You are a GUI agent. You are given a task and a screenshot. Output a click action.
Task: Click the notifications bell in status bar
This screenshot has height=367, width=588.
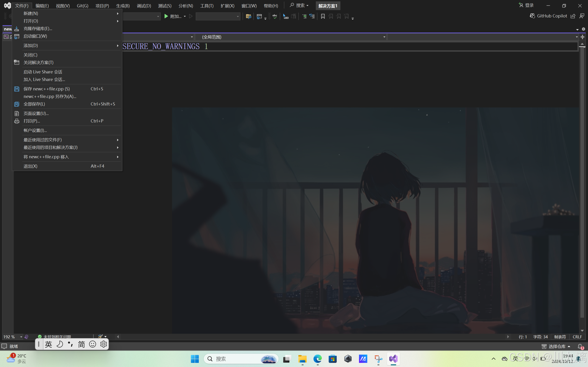click(580, 346)
